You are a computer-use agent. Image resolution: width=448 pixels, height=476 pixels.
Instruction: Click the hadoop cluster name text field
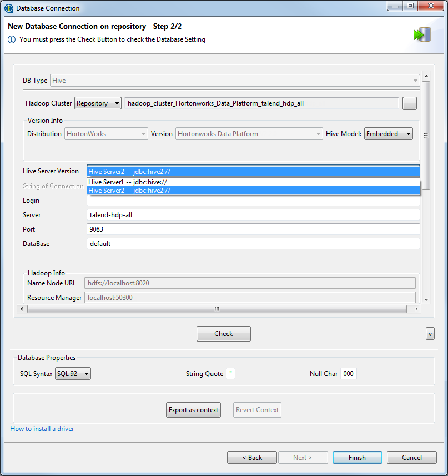(x=261, y=103)
